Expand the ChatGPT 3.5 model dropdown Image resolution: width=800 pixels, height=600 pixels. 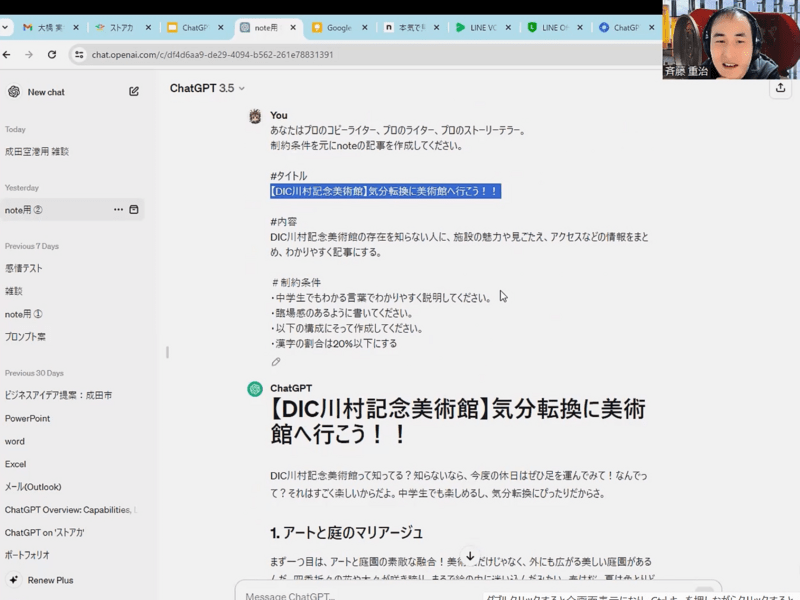(x=207, y=88)
